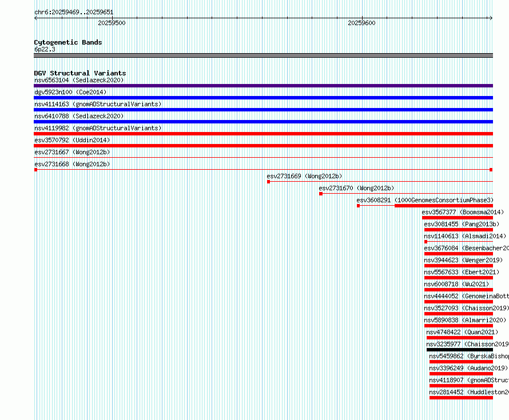The width and height of the screenshot is (509, 420).
Task: Click the nsv6563104 (Sedlazeck2020) variant label
Action: [x=79, y=80]
